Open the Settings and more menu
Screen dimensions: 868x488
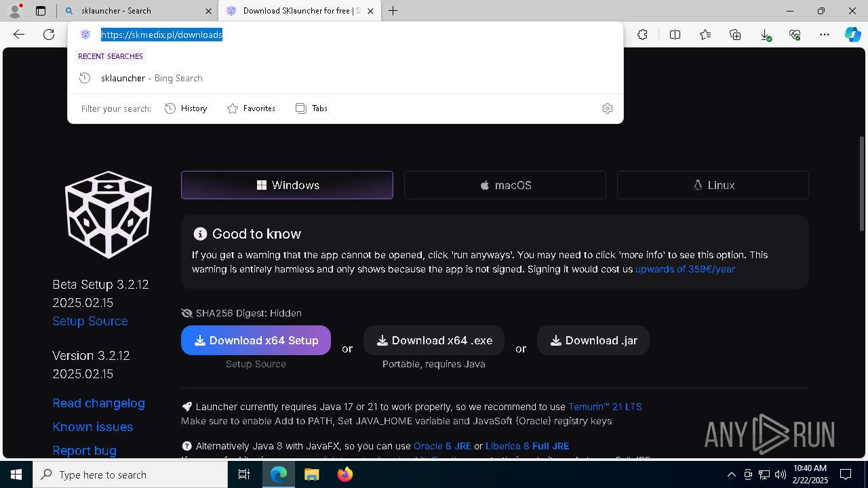825,35
